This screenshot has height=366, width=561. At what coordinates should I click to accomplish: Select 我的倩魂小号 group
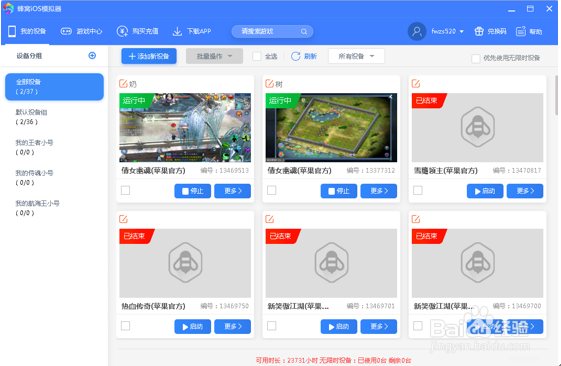click(x=54, y=178)
